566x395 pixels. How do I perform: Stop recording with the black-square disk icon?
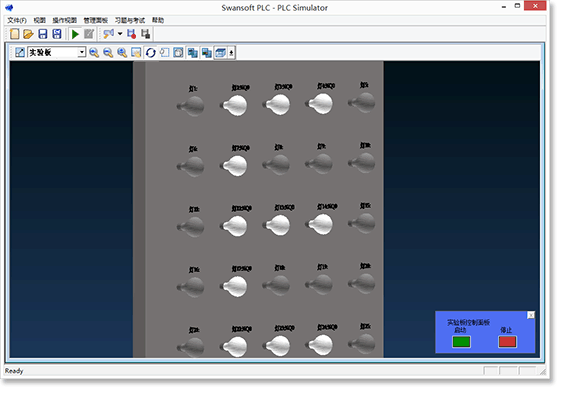coord(145,34)
